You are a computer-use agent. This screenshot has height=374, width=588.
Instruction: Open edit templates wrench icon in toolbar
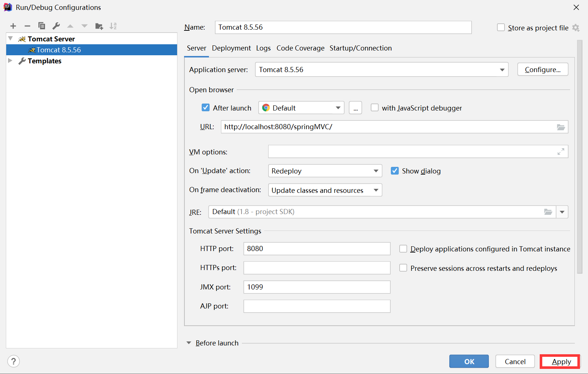(x=56, y=26)
